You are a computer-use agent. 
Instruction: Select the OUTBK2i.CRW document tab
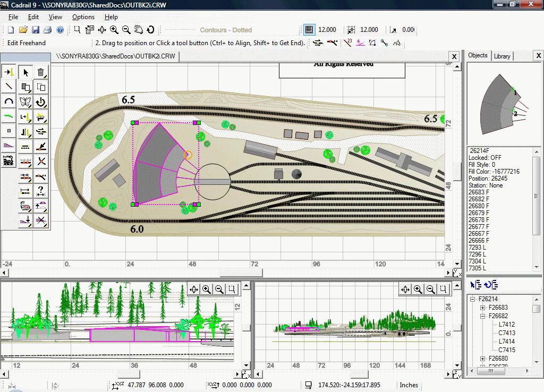[115, 56]
